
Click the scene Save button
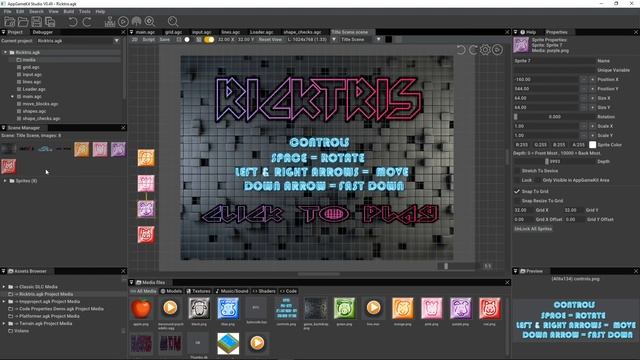click(165, 40)
